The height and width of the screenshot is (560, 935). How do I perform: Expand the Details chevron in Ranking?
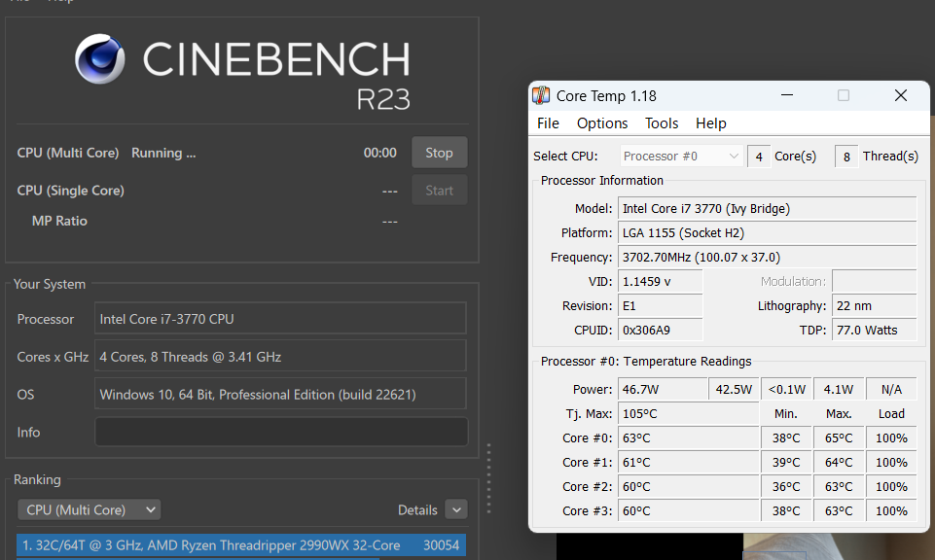coord(456,510)
